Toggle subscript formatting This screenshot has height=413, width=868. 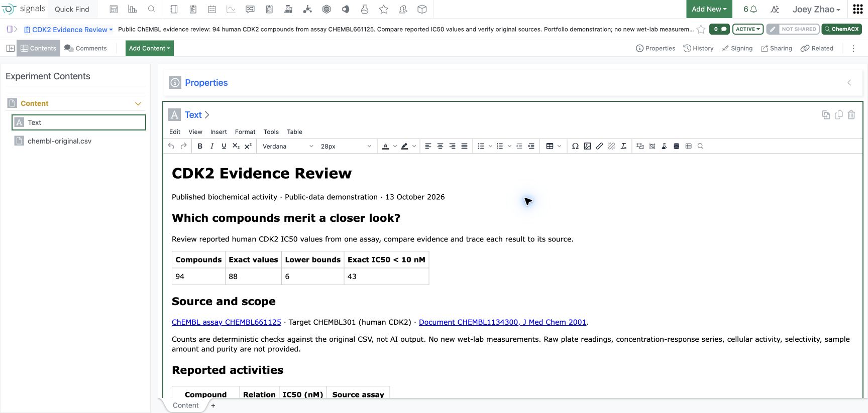point(236,146)
